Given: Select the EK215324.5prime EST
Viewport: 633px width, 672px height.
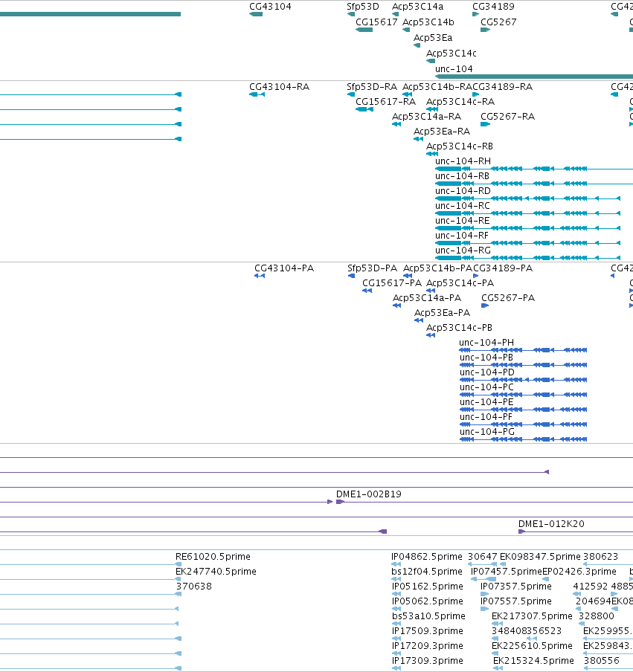Looking at the screenshot, I should tap(496, 668).
